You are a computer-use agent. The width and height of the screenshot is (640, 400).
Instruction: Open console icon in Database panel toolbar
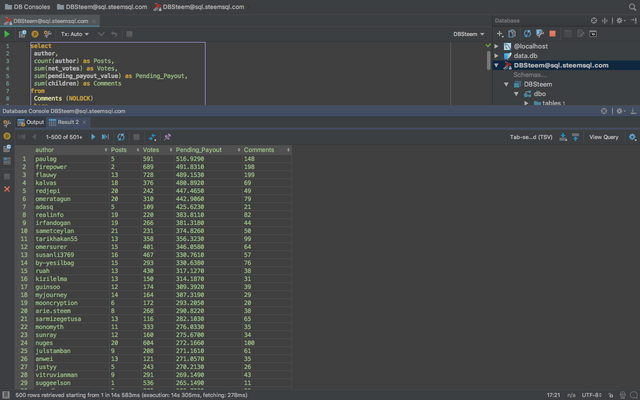point(593,34)
